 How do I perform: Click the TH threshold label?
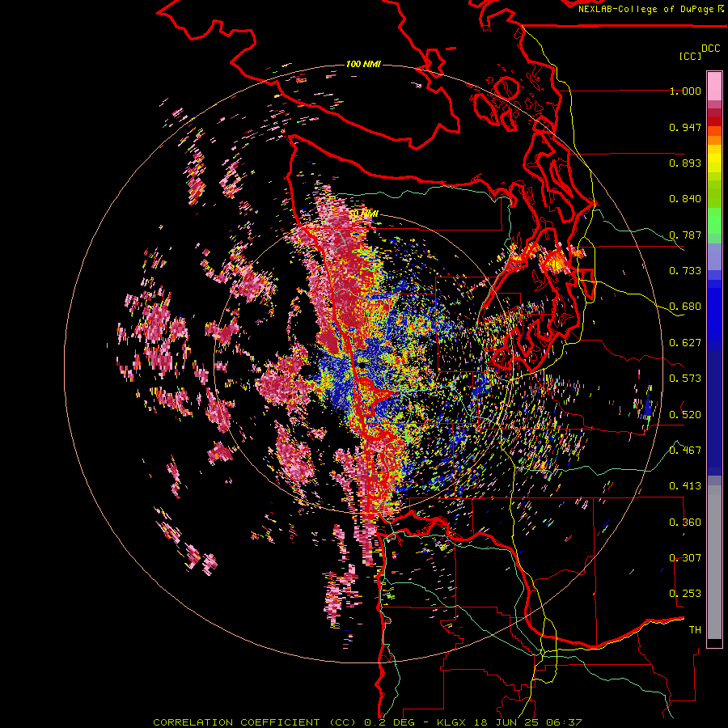[x=695, y=630]
